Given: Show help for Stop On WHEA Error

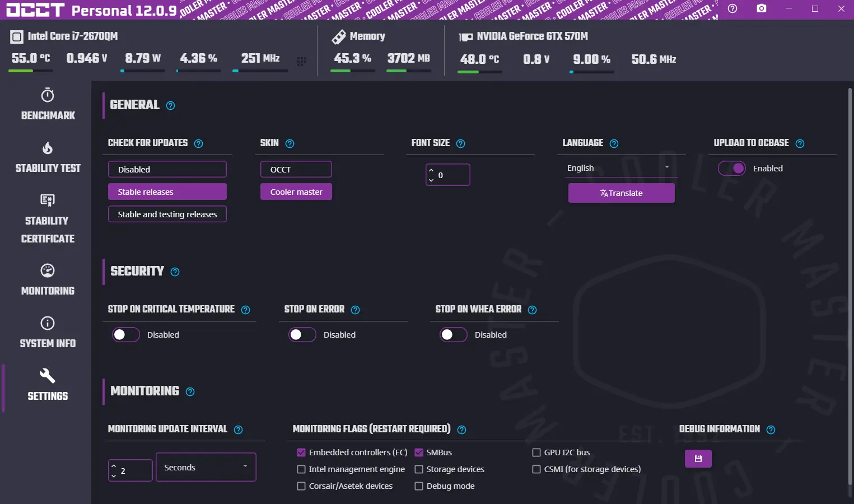Looking at the screenshot, I should click(532, 310).
